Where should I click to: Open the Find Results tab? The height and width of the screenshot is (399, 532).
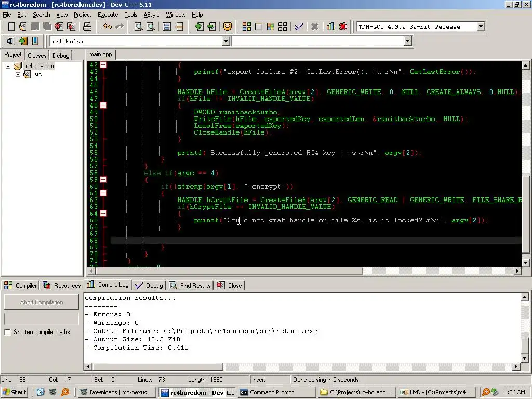[190, 285]
